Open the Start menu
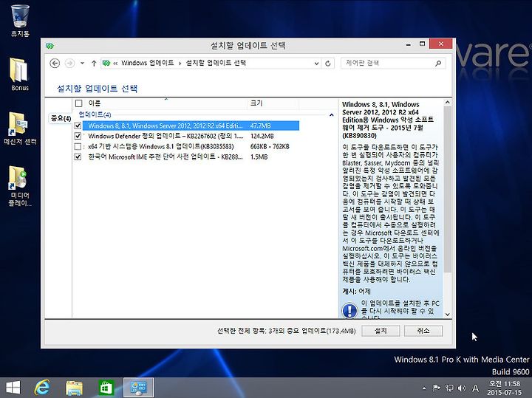Image resolution: width=532 pixels, height=398 pixels. click(13, 388)
